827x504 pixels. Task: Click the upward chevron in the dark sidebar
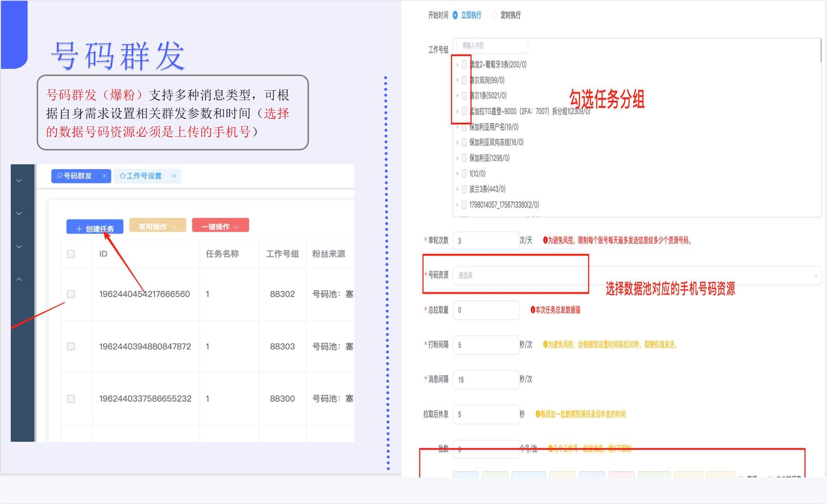pos(19,279)
